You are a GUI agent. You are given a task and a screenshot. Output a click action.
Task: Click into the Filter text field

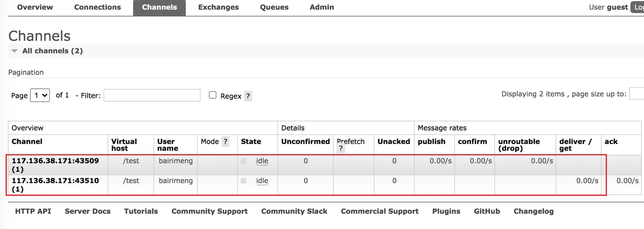tap(152, 95)
